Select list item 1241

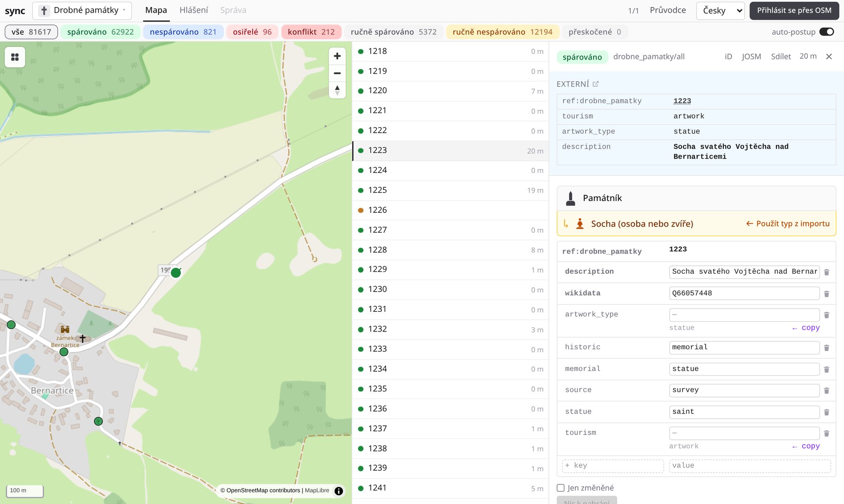(x=451, y=489)
